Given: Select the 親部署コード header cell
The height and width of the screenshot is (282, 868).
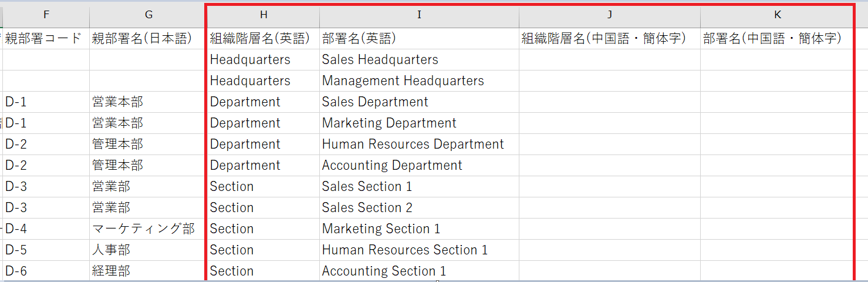Looking at the screenshot, I should (x=43, y=39).
